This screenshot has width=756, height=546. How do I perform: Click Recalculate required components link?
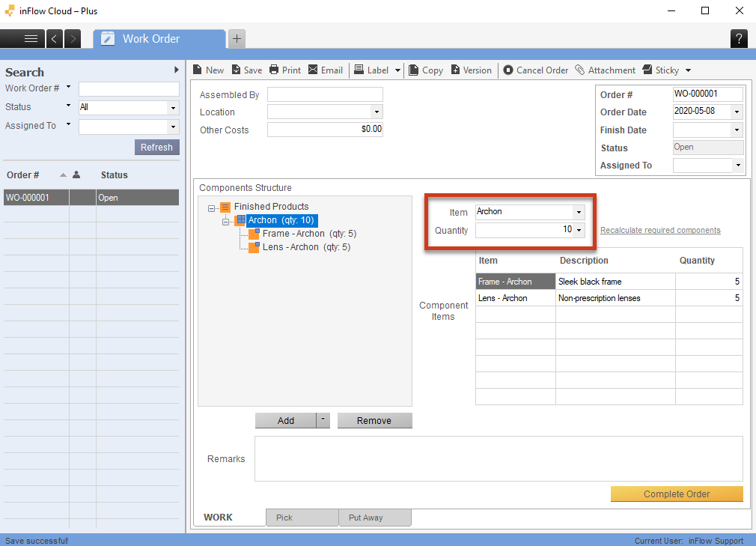660,230
